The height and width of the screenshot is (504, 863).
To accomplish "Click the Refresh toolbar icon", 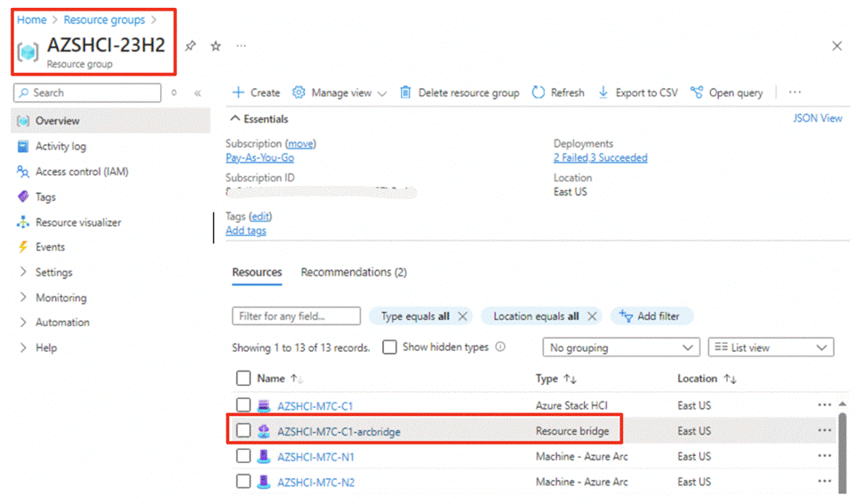I will (x=539, y=92).
